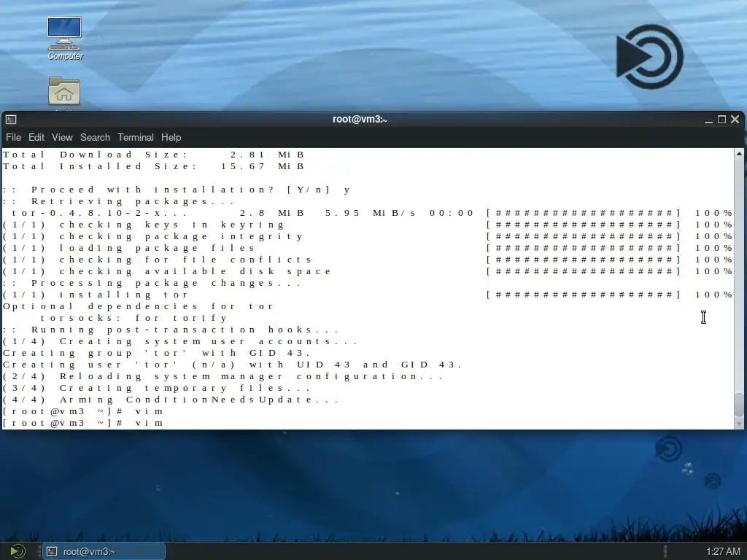This screenshot has height=560, width=747.
Task: Click the terminal scrollbar thumb
Action: [x=739, y=405]
